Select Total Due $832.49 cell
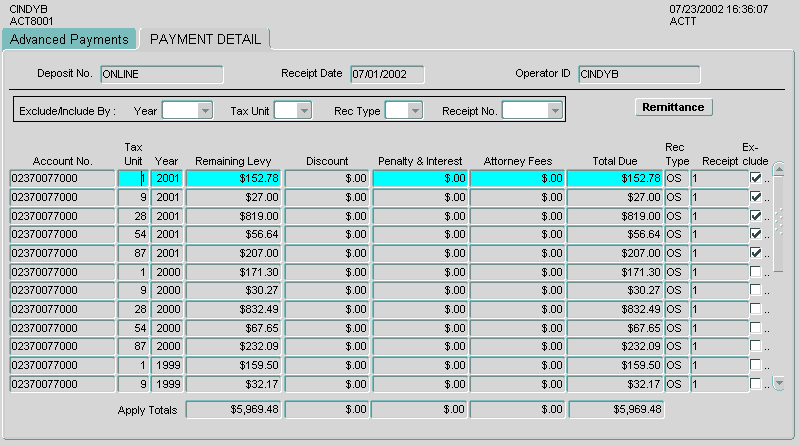 [x=615, y=309]
